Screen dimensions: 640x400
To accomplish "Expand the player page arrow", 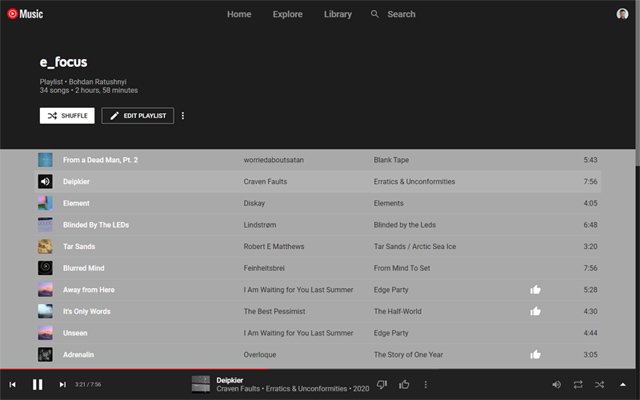I will 623,384.
